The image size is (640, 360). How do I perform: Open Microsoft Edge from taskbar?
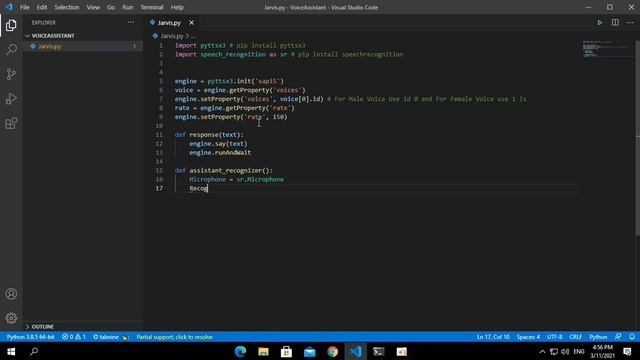[x=240, y=351]
